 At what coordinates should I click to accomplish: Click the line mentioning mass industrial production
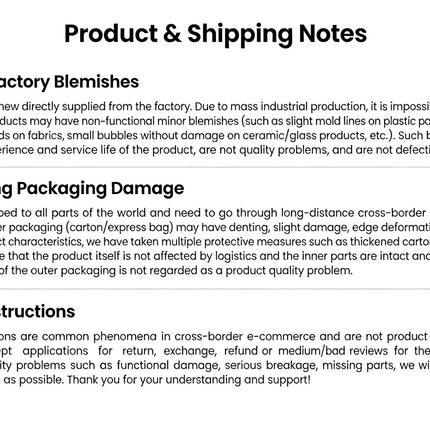(x=215, y=107)
